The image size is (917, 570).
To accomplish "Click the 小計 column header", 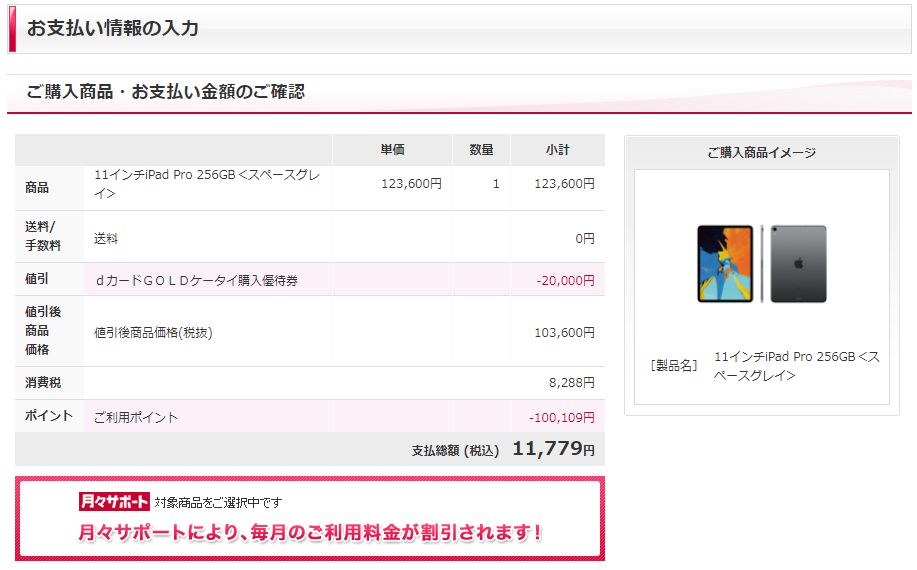I will pyautogui.click(x=557, y=150).
